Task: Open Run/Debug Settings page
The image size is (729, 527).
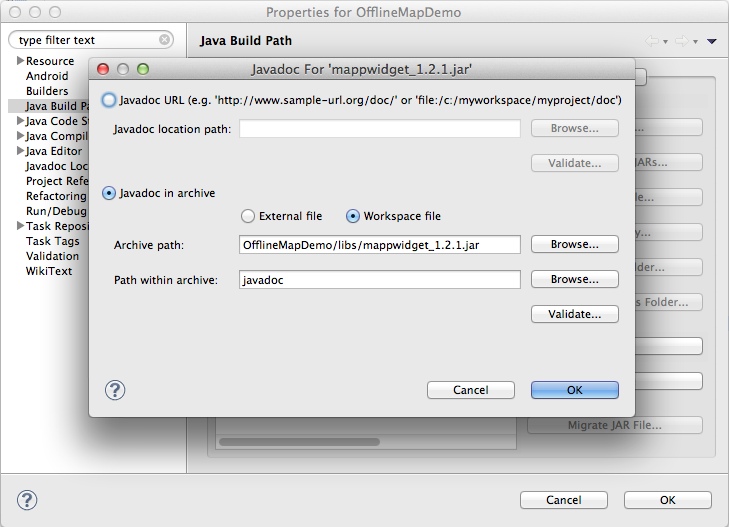Action: [56, 211]
